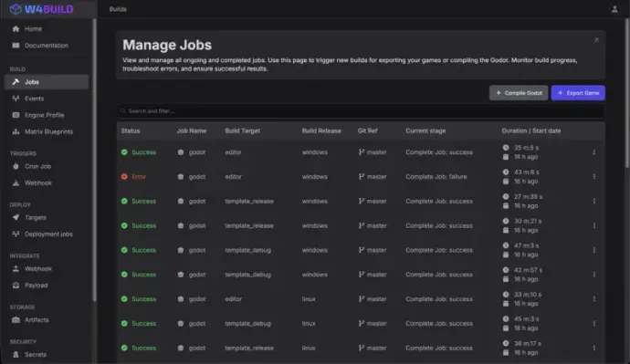Open Matrix Blueprints
Screen dimensions: 630x364
coord(47,131)
